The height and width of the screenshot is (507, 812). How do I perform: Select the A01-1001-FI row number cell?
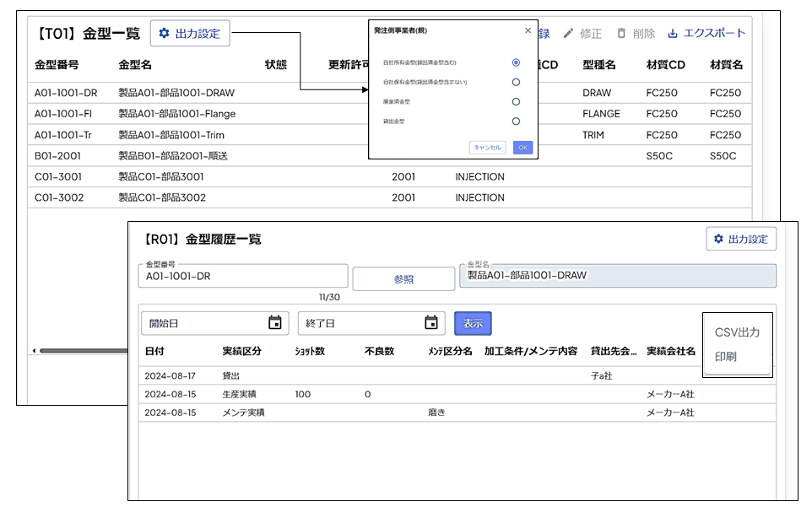pyautogui.click(x=63, y=114)
